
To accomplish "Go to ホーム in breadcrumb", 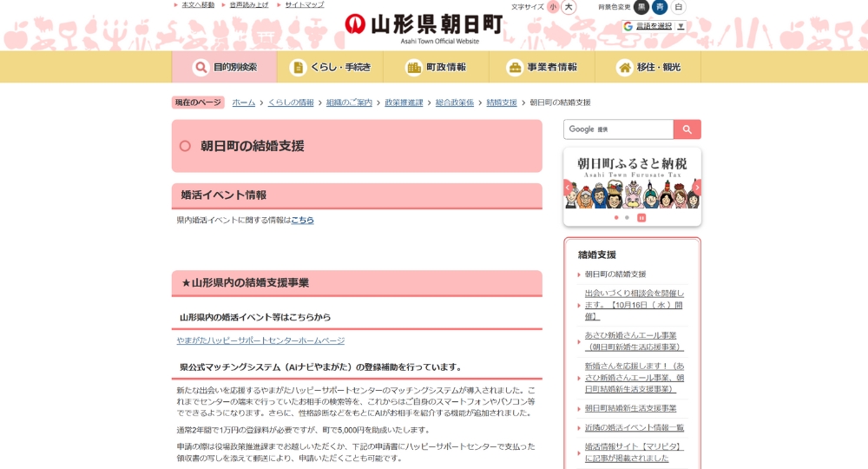I will point(244,102).
